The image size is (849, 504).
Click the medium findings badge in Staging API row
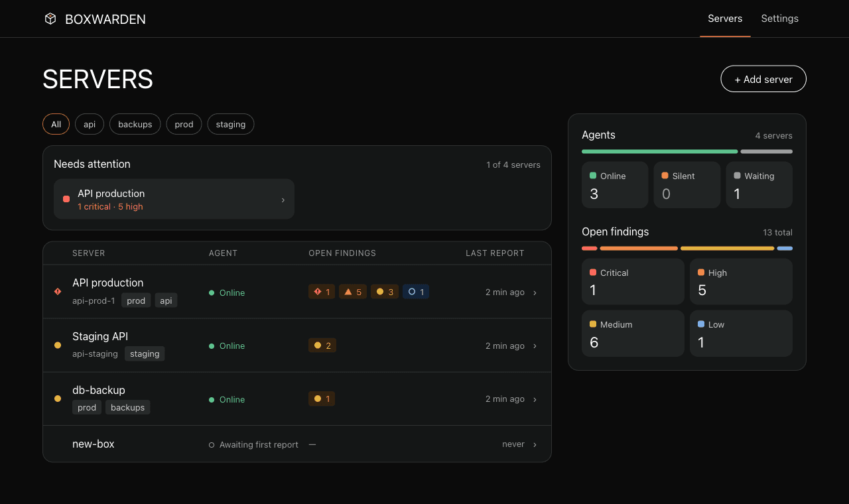click(x=322, y=346)
